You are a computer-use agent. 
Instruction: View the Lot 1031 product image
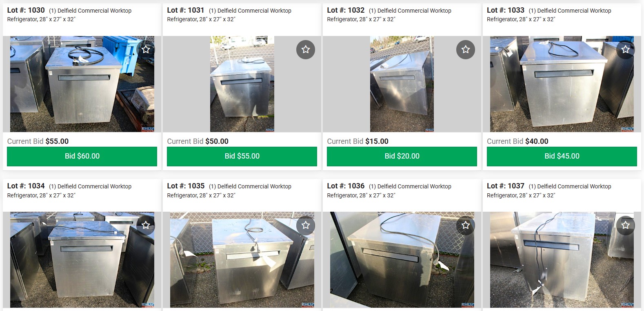click(x=242, y=84)
